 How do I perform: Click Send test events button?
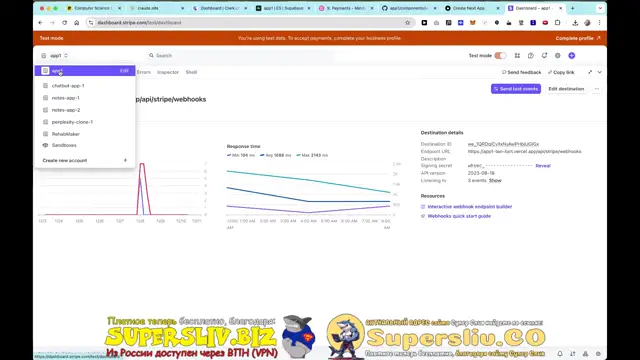pos(516,89)
